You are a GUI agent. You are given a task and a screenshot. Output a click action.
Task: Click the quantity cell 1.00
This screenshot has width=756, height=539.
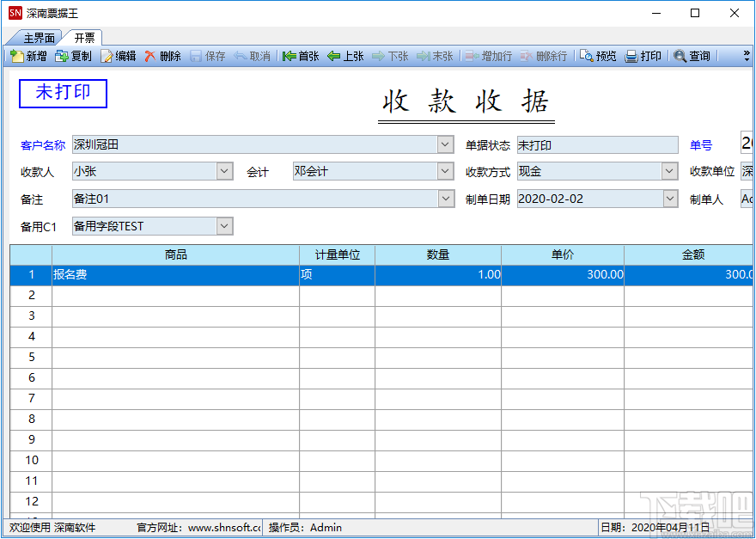[438, 275]
